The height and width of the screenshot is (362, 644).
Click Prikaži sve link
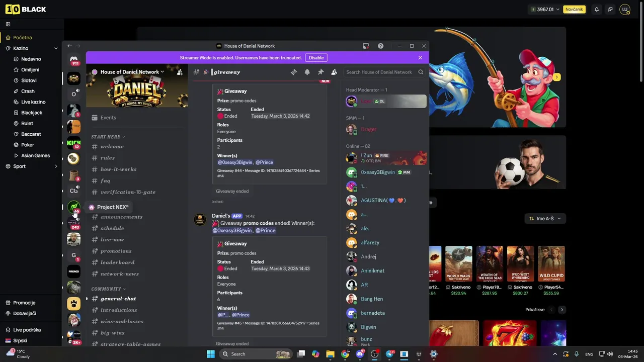point(535,310)
